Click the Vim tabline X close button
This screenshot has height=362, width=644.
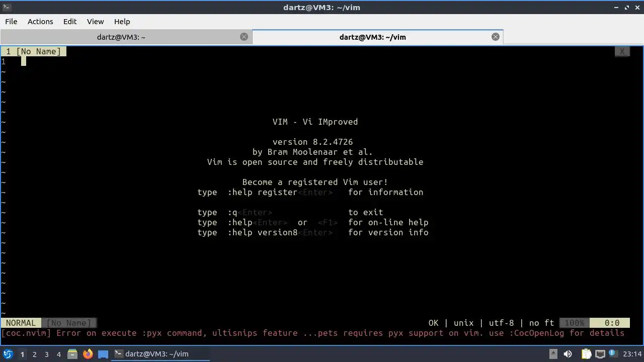pos(622,51)
